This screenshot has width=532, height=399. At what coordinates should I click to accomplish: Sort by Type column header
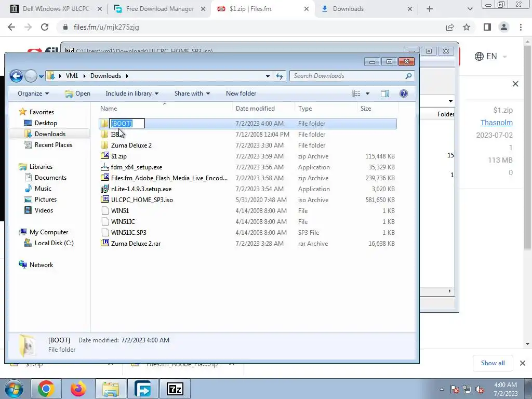pyautogui.click(x=326, y=109)
